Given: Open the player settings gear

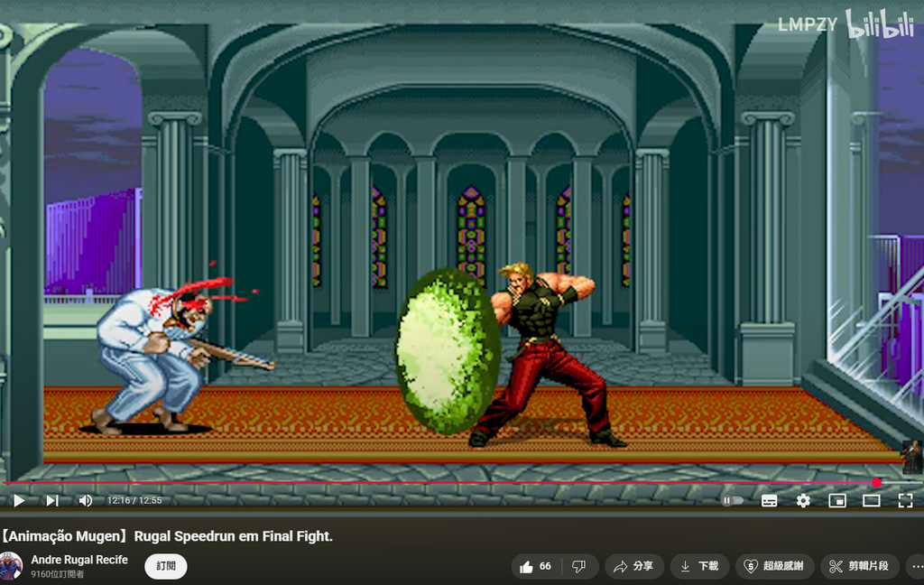Looking at the screenshot, I should pos(803,501).
